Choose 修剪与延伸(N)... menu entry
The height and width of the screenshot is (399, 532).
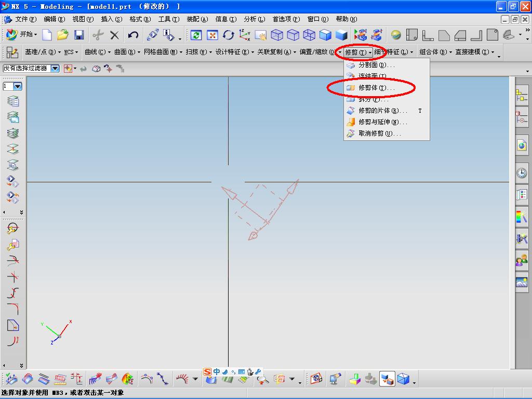(x=387, y=122)
